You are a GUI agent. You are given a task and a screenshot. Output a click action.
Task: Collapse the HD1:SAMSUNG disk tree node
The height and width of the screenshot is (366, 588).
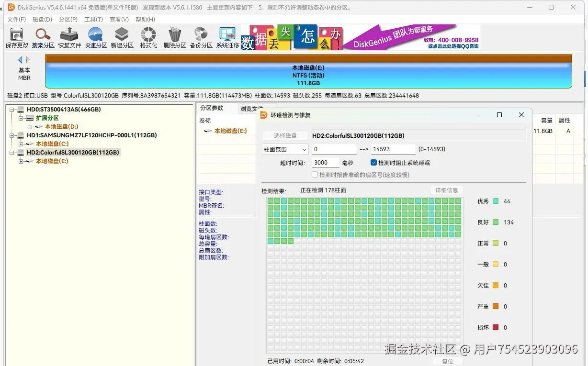tap(11, 135)
